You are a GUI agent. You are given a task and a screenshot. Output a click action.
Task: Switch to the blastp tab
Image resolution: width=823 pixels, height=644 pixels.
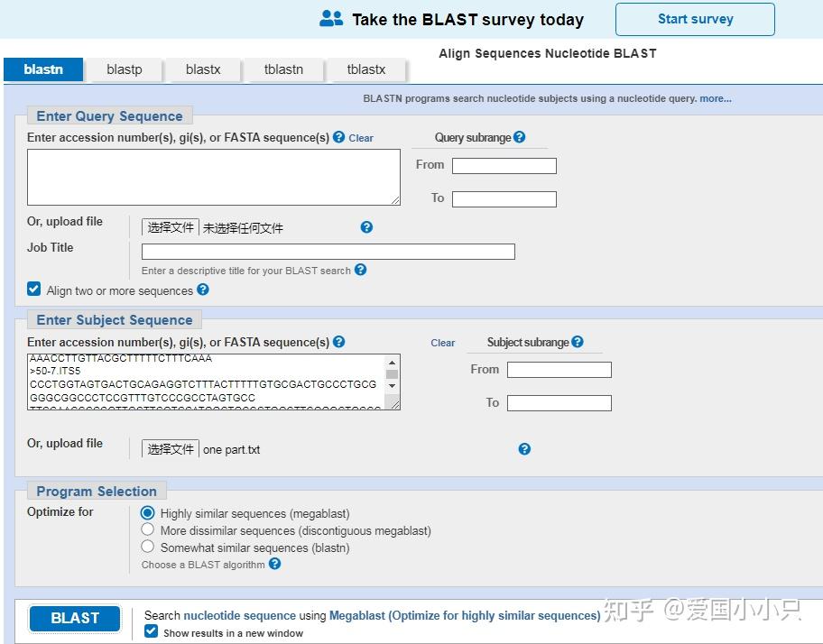(x=125, y=69)
